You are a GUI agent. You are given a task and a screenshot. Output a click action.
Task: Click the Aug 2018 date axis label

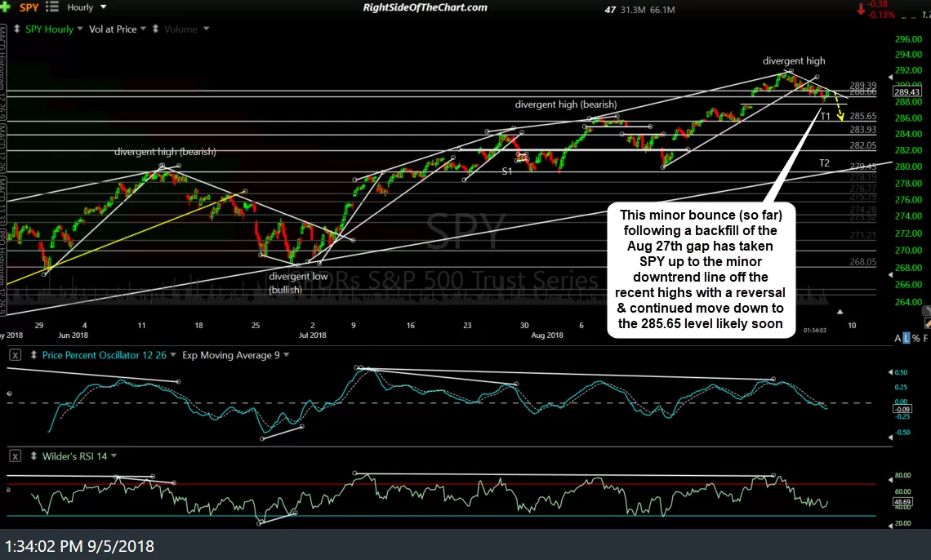pyautogui.click(x=547, y=336)
